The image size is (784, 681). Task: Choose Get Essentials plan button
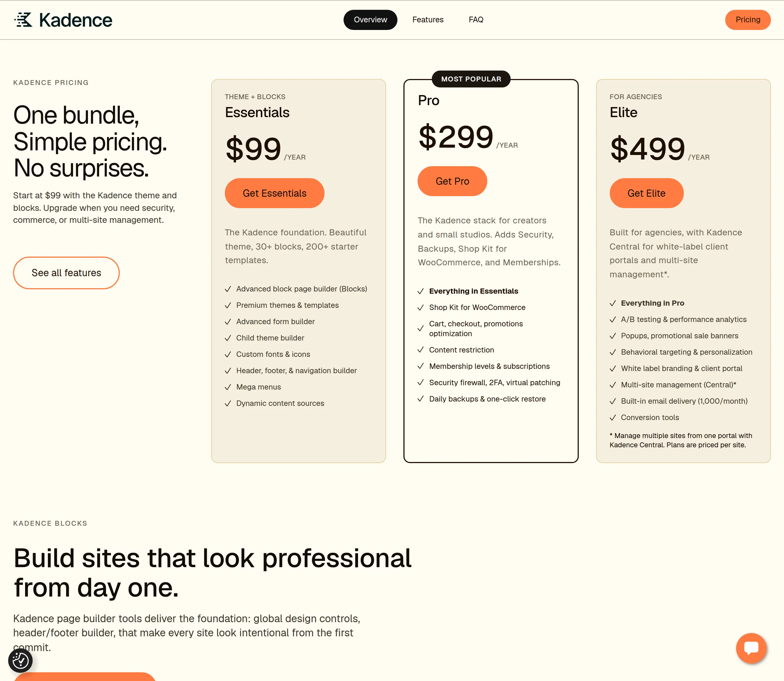(275, 193)
